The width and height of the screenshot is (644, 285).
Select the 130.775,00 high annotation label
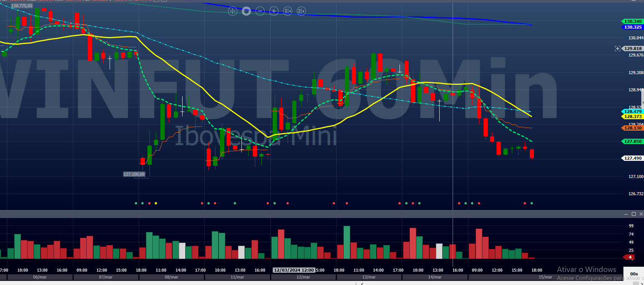tap(22, 6)
